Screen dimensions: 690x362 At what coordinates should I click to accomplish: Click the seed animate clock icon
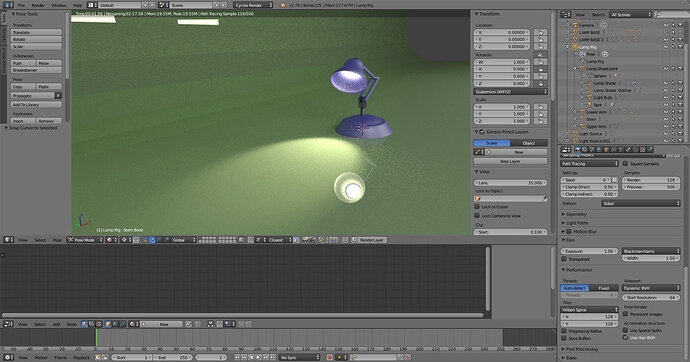(x=615, y=180)
